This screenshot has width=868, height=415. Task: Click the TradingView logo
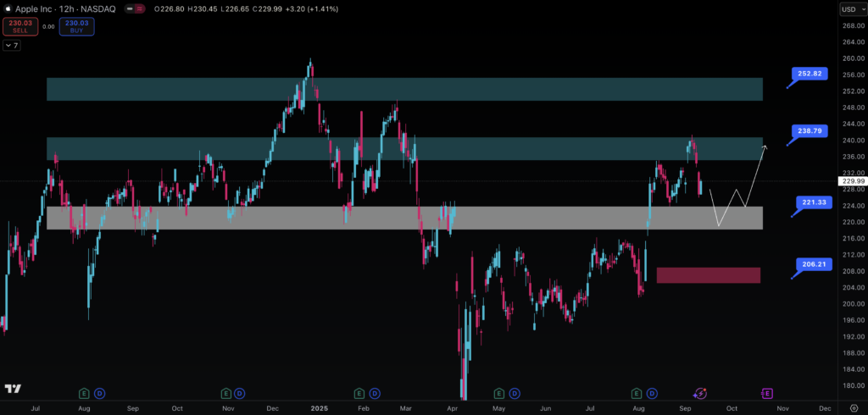coord(12,389)
